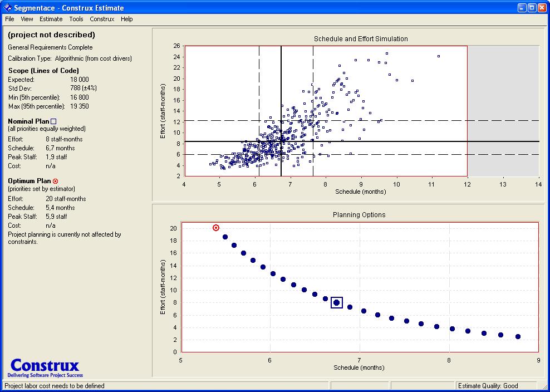Click the "Calibration Type: Algorithmic" line
The image size is (550, 392).
(70, 58)
